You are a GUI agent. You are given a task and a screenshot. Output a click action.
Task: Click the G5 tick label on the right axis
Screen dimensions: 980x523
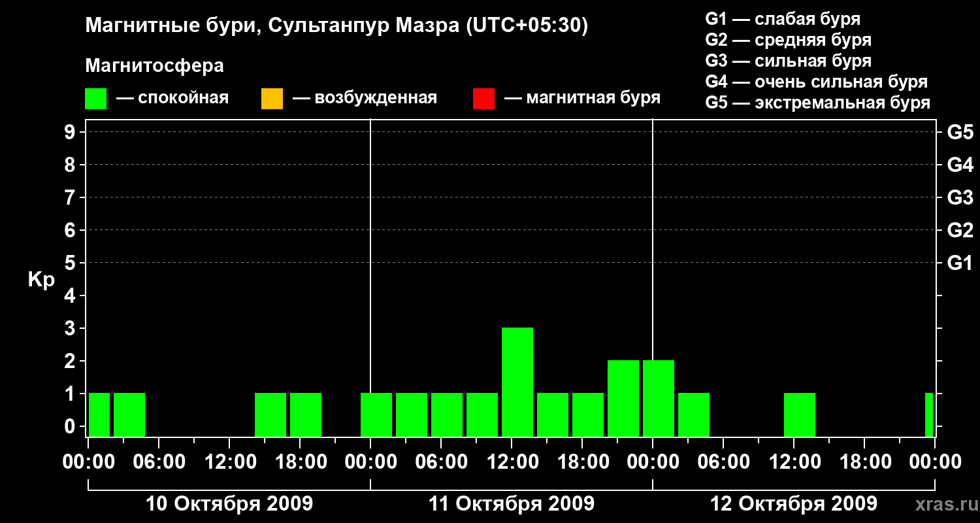[960, 132]
